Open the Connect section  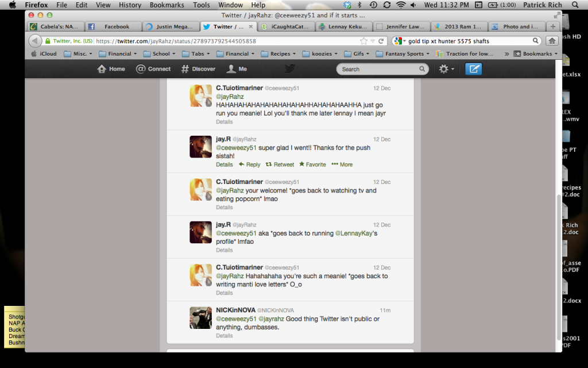pos(153,68)
